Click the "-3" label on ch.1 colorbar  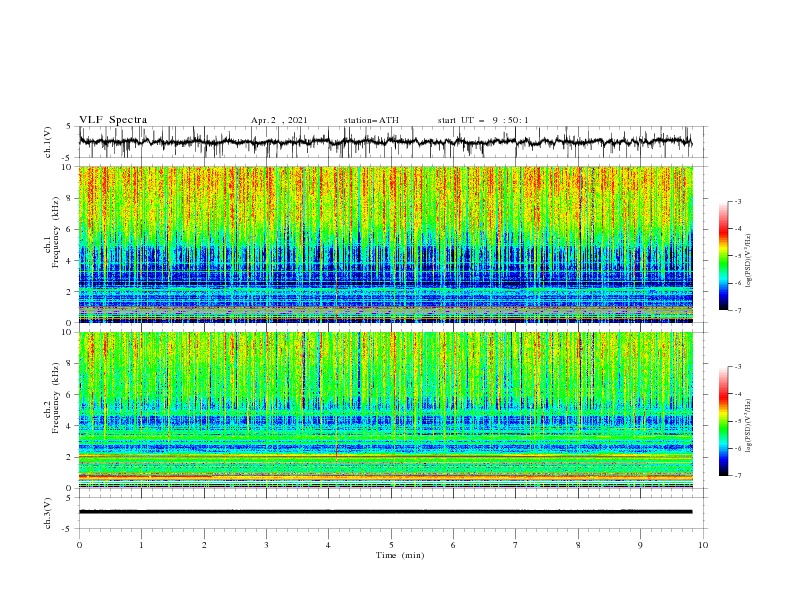pyautogui.click(x=737, y=201)
